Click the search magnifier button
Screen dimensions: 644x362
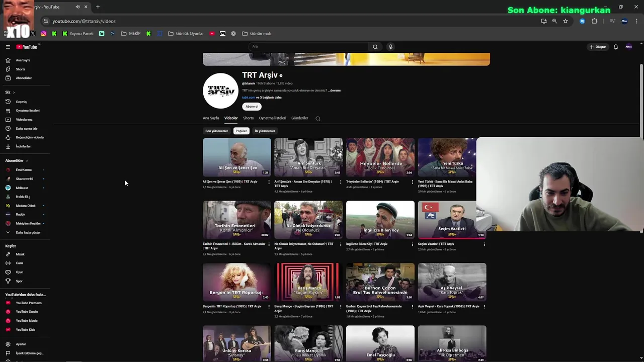(x=375, y=47)
